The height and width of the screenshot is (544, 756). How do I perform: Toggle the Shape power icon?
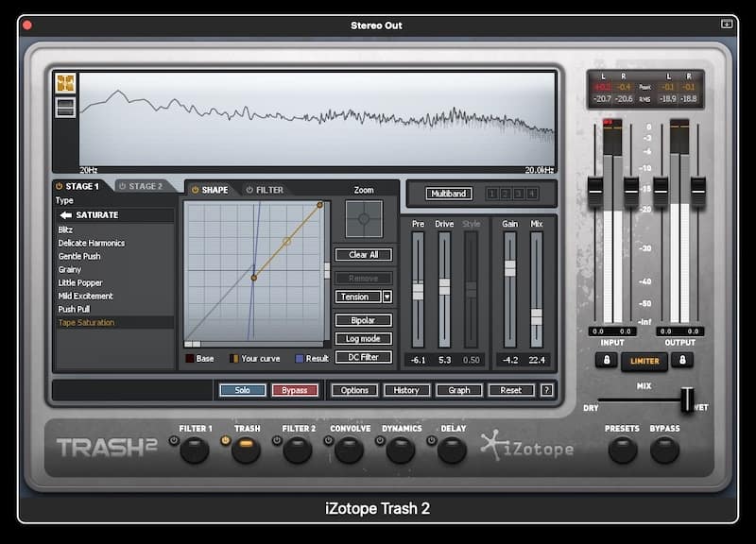[x=196, y=190]
